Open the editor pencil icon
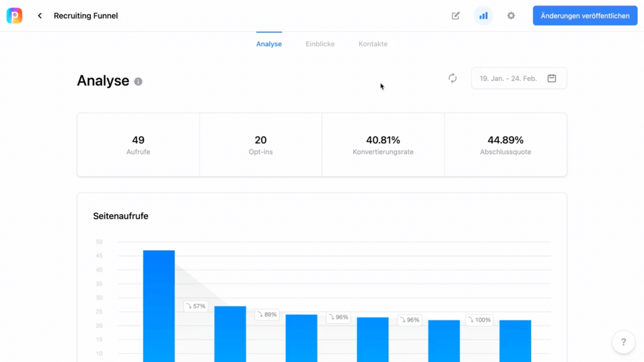This screenshot has height=362, width=644. [x=456, y=16]
